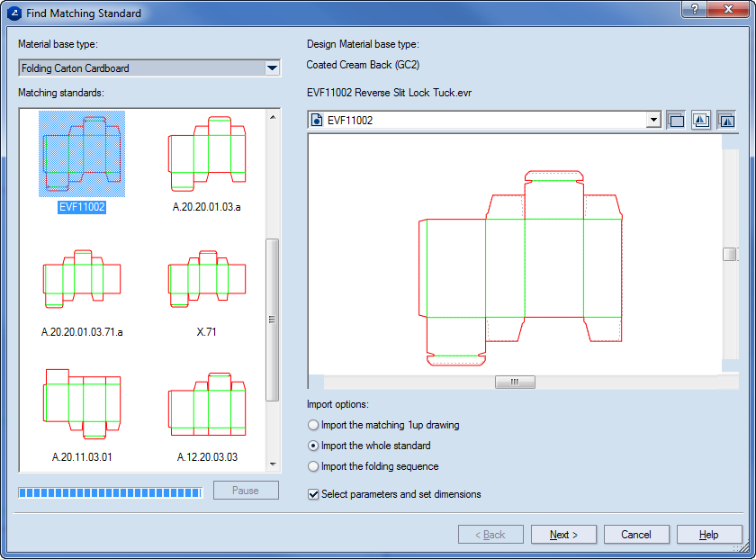Click the preview horizontal scrollbar thumb
Image resolution: width=756 pixels, height=559 pixels.
coord(515,382)
